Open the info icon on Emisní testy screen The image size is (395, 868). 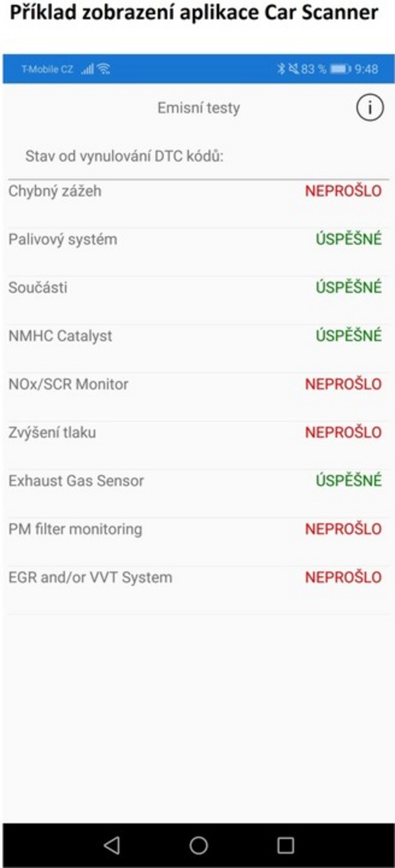[369, 107]
